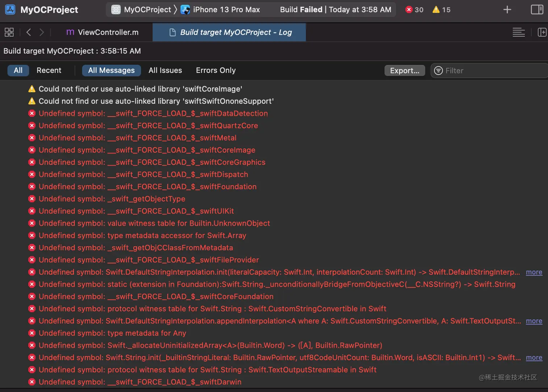Select the _unconditionallyBridgeFromObjectiveC error line
The width and height of the screenshot is (548, 392).
tap(277, 284)
